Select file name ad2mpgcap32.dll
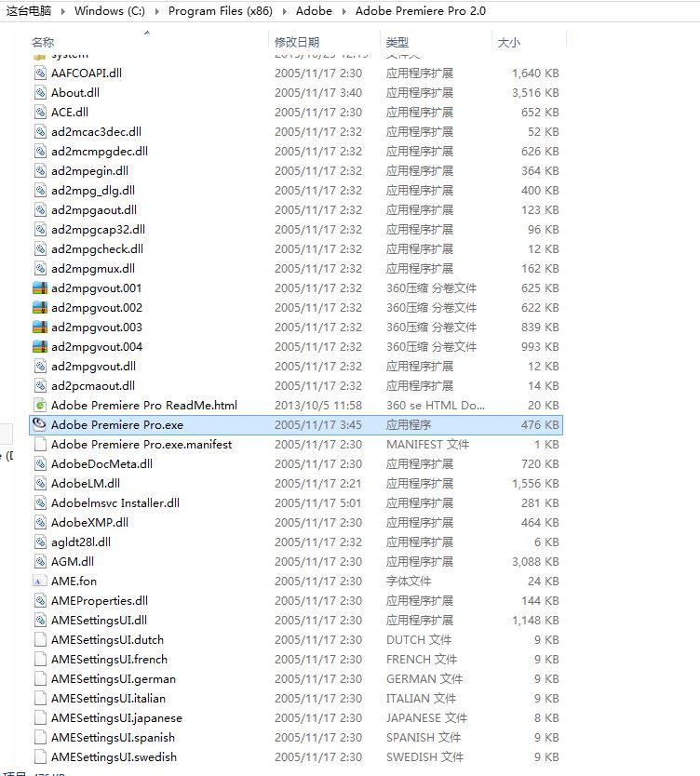 tap(98, 230)
